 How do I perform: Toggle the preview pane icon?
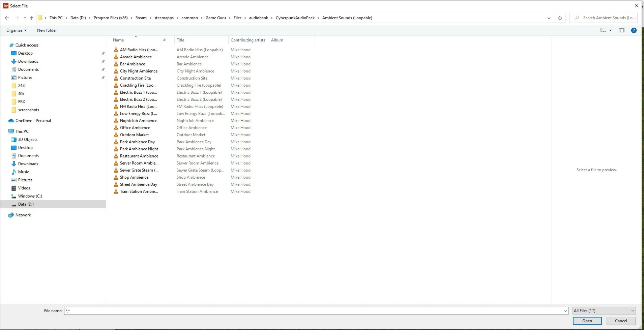(622, 30)
